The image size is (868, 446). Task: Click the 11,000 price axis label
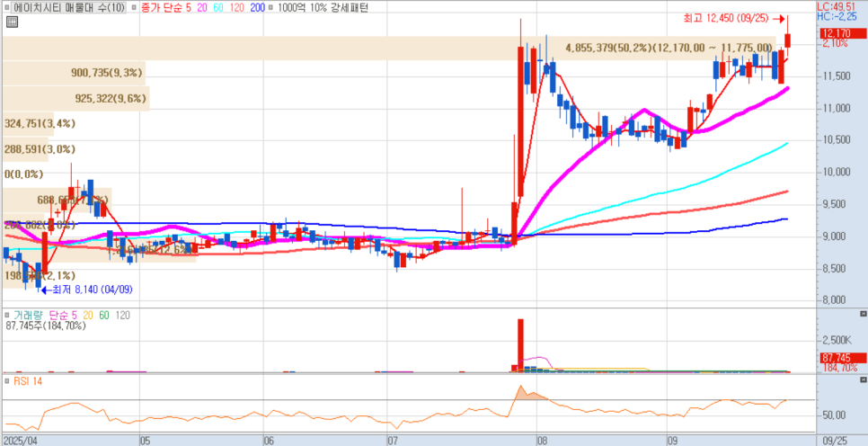click(836, 108)
